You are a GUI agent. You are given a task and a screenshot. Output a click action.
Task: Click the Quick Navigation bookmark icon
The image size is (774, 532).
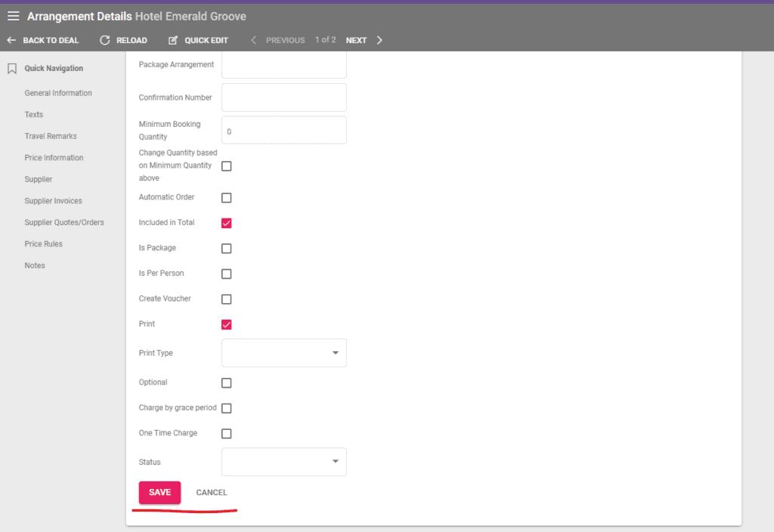(11, 68)
